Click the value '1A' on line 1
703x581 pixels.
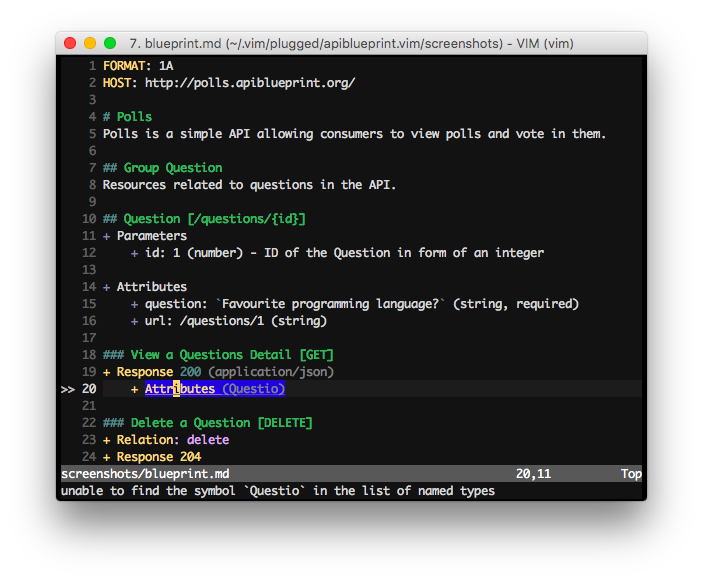point(166,66)
